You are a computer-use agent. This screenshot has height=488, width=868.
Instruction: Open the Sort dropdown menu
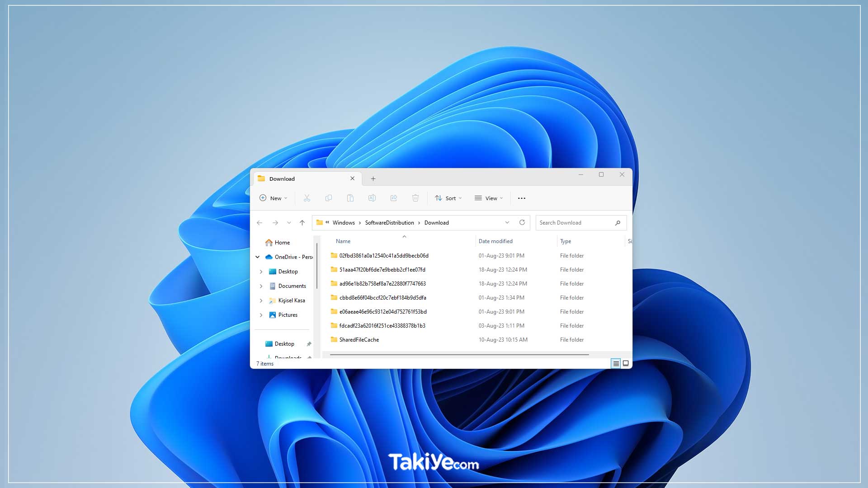pyautogui.click(x=448, y=198)
